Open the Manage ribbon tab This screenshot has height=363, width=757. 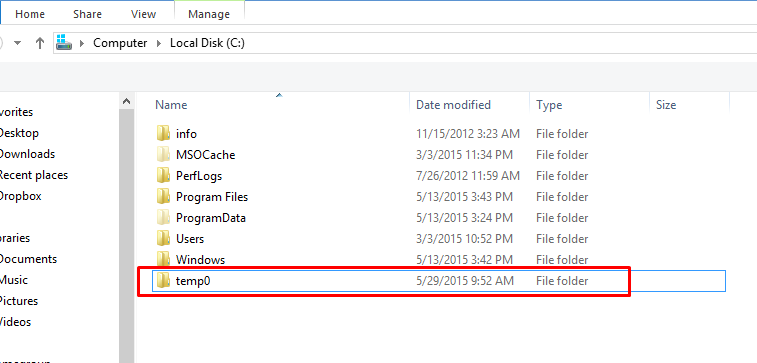[209, 14]
